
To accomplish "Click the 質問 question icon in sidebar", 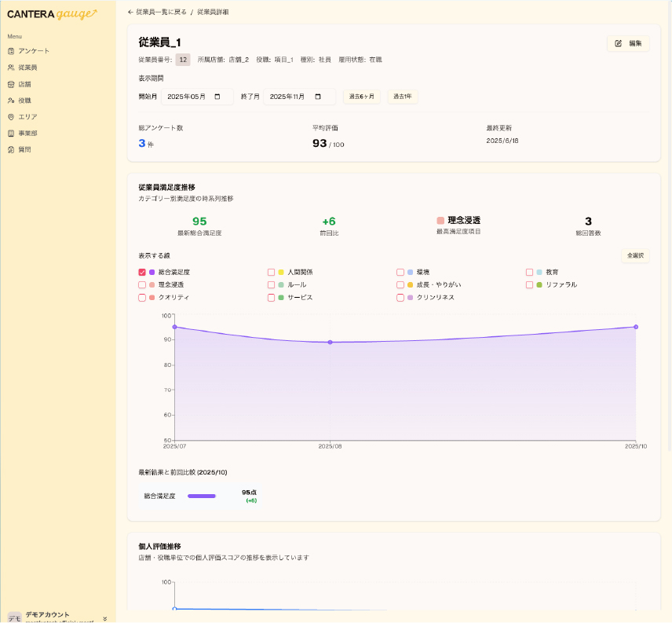I will pyautogui.click(x=11, y=149).
